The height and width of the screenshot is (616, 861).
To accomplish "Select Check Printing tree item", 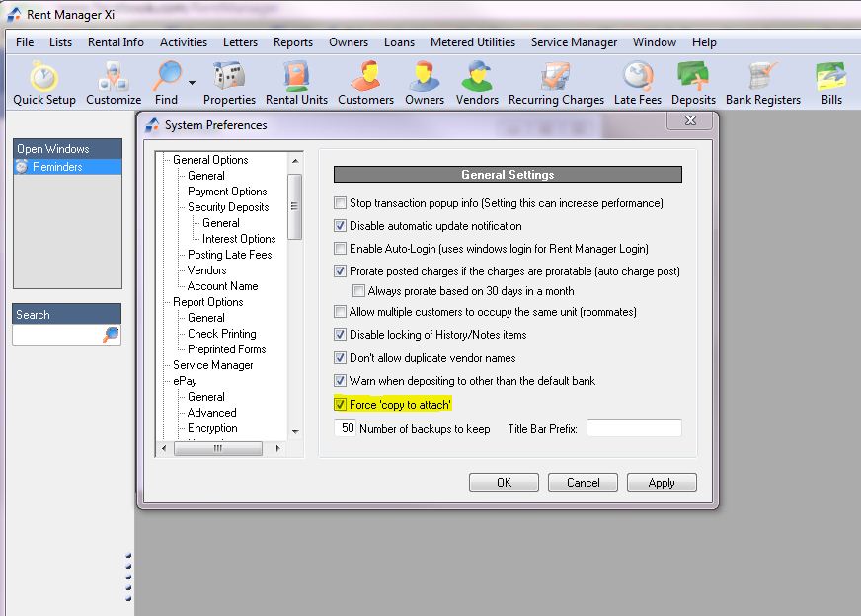I will (222, 334).
